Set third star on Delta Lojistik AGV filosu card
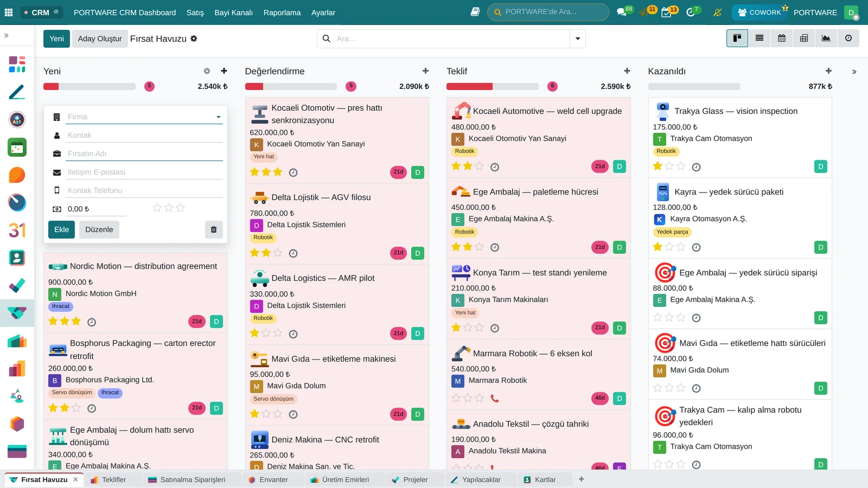Image resolution: width=868 pixels, height=488 pixels. (278, 253)
